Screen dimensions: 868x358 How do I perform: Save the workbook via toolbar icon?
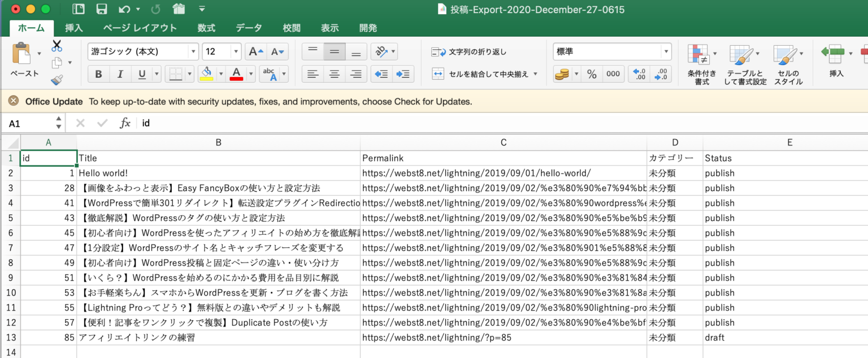[101, 8]
